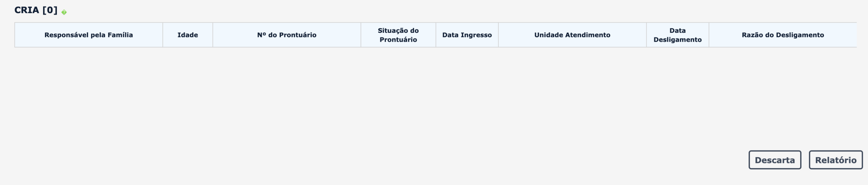Generate report with the Relatório button

point(836,160)
